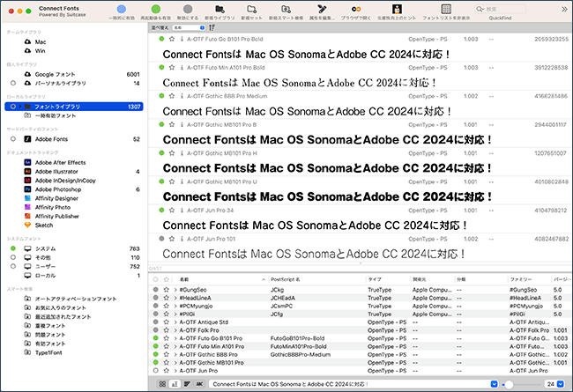Click the new smart search icon

(286, 9)
